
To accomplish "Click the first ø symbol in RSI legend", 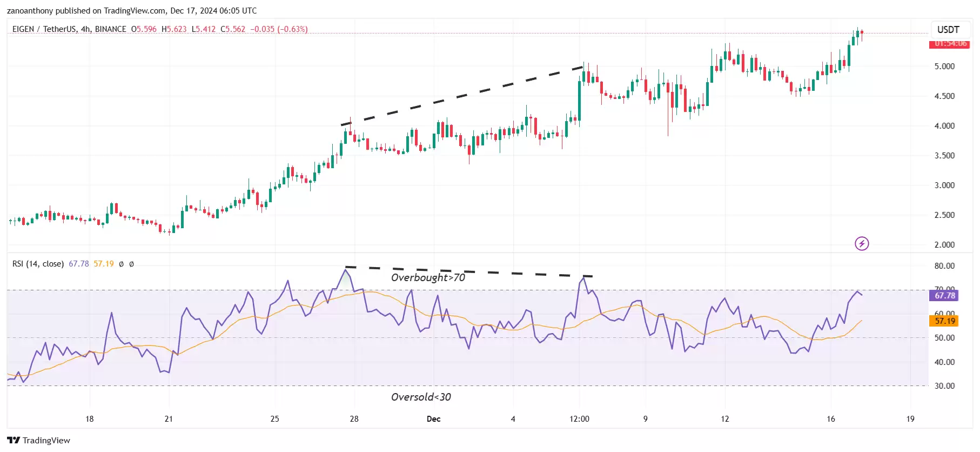I will 121,264.
